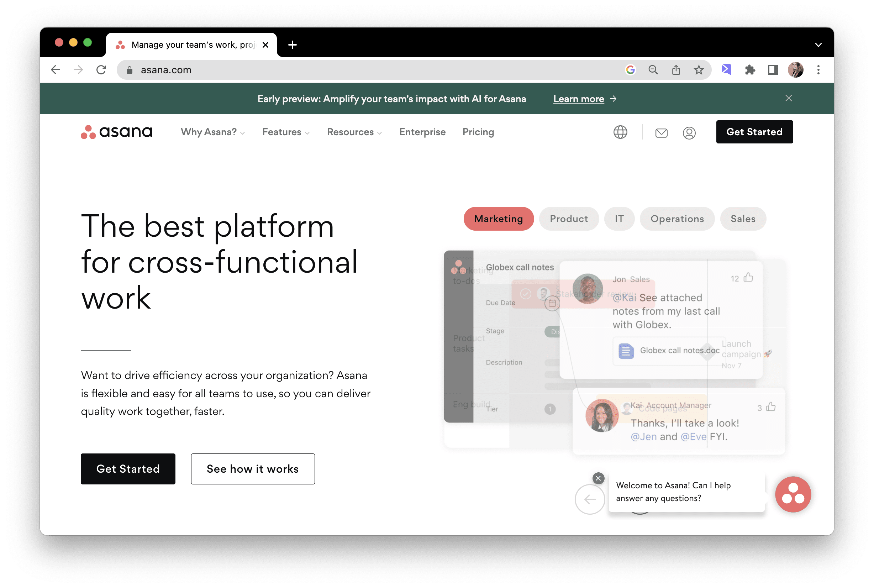This screenshot has height=588, width=874.
Task: Click the Google icon in address bar
Action: [630, 70]
